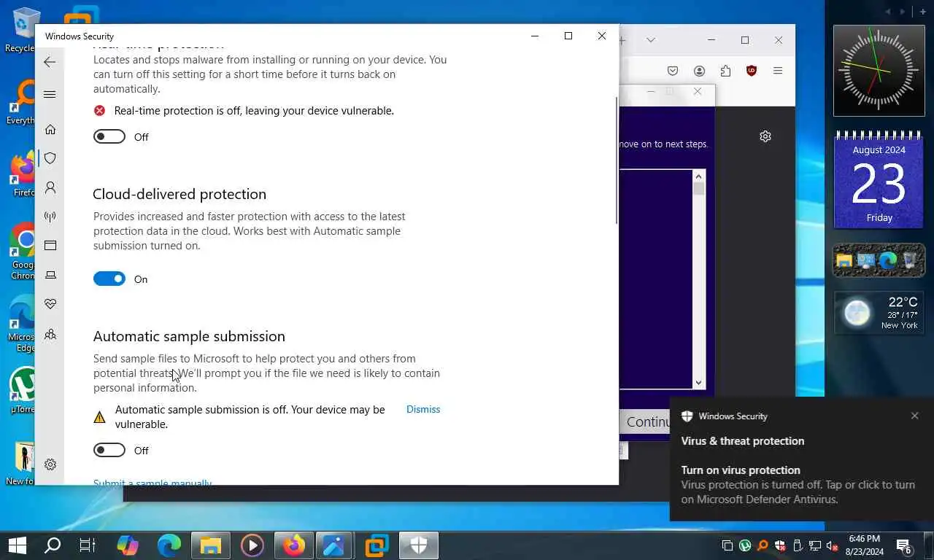Click the Windows Security vertical scrollbar
The height and width of the screenshot is (560, 934).
pos(617,160)
